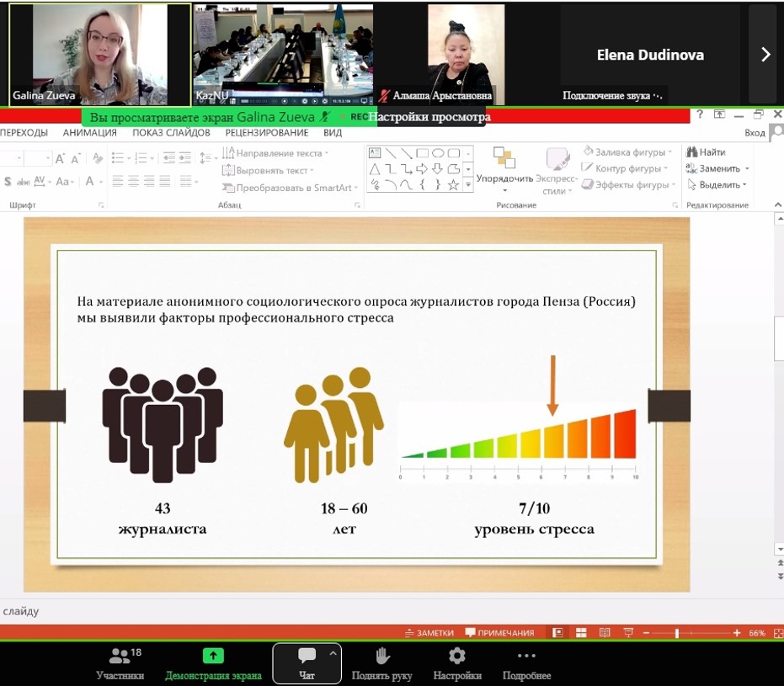Open the Zoom Participants panel

tap(120, 662)
